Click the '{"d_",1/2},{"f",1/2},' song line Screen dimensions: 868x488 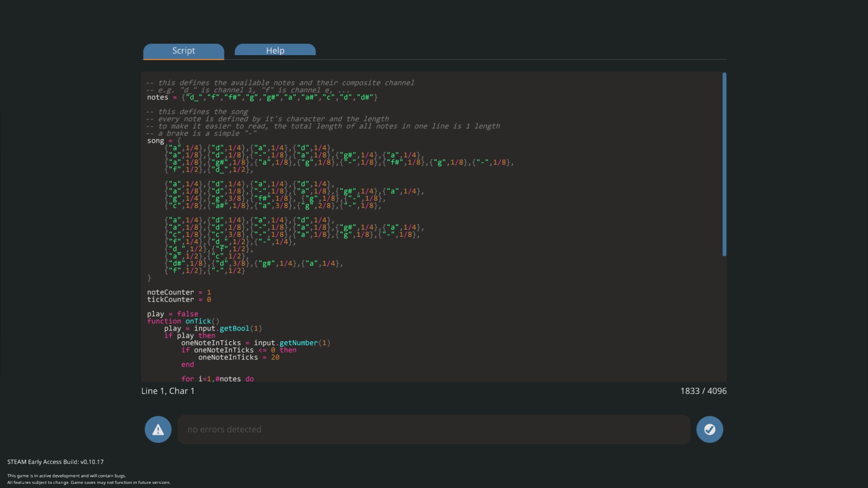209,249
